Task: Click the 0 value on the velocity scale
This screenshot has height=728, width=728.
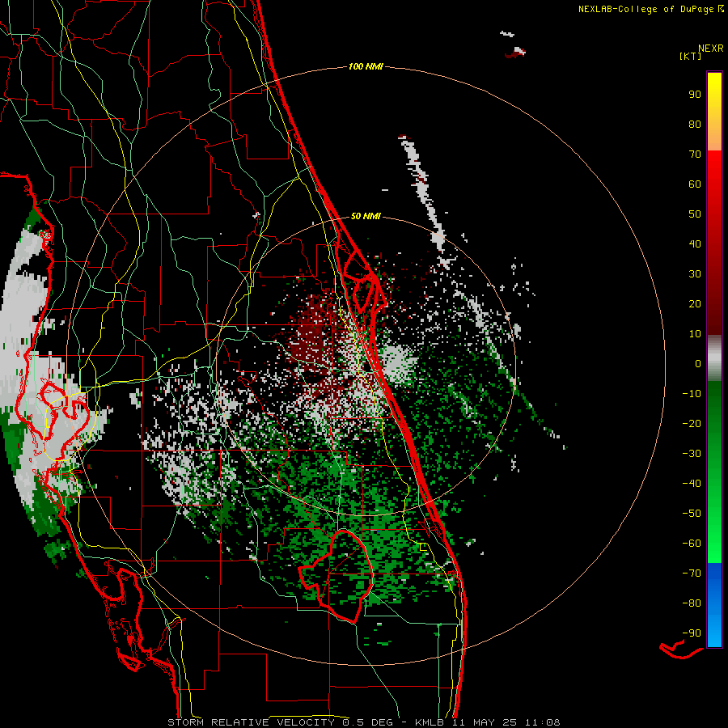Action: point(698,364)
